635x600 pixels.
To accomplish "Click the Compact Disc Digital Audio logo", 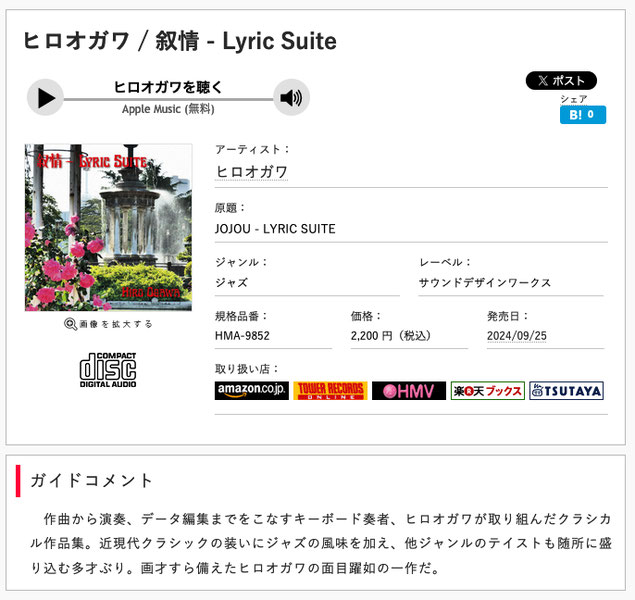I will click(x=108, y=370).
